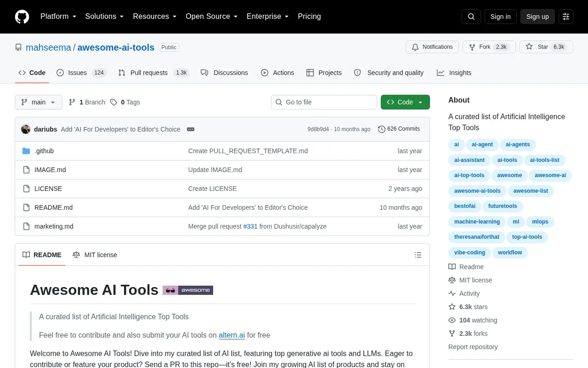588x368 pixels.
Task: Click the Go to file search field
Action: coord(324,102)
